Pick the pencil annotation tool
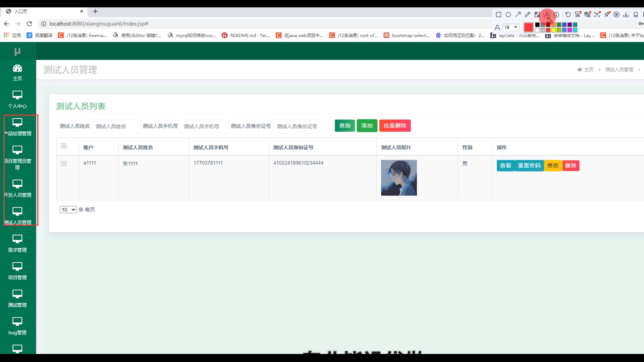 (528, 14)
